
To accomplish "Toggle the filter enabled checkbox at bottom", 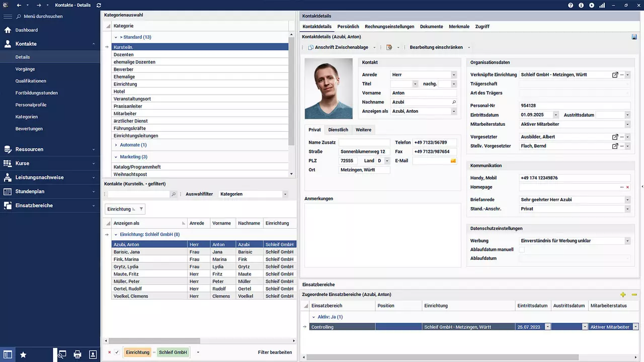I will tap(117, 352).
